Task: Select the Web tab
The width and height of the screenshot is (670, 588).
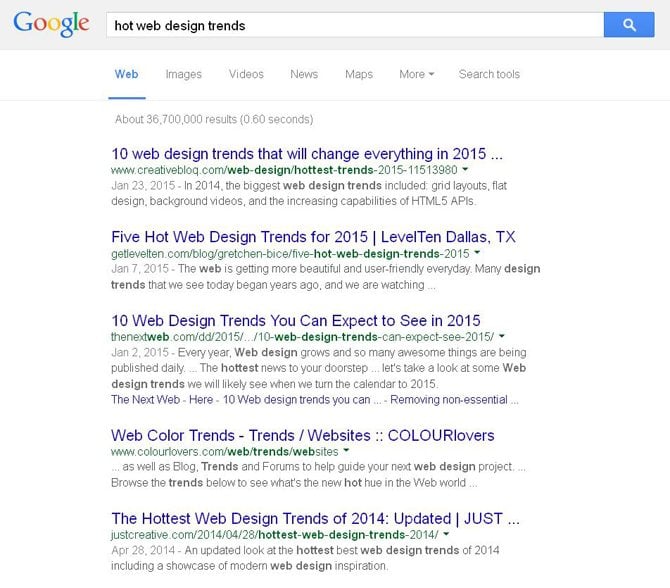Action: (127, 74)
